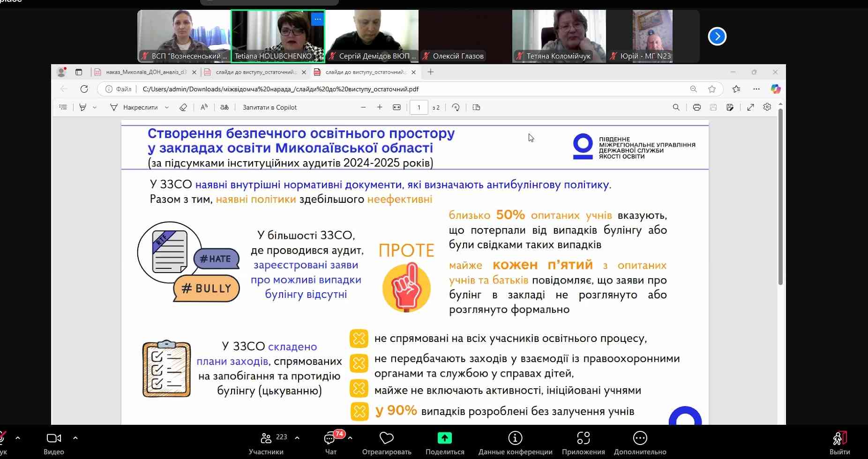The width and height of the screenshot is (868, 459).
Task: Click the fit-to-width icon in PDF toolbar
Action: tap(397, 107)
